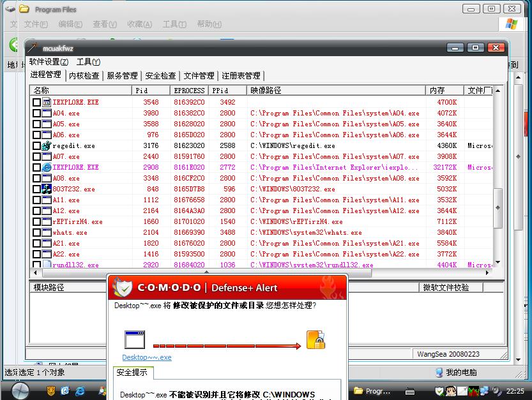
Task: Select the 进程管理 tab
Action: point(46,75)
